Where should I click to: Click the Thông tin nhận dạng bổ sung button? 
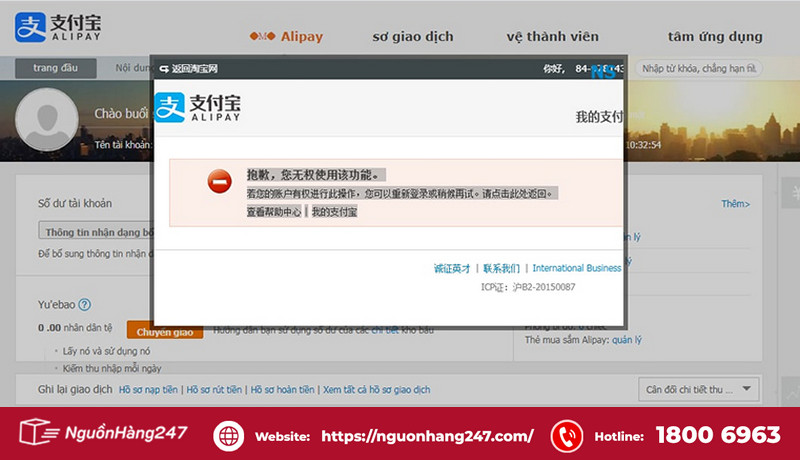pos(96,231)
